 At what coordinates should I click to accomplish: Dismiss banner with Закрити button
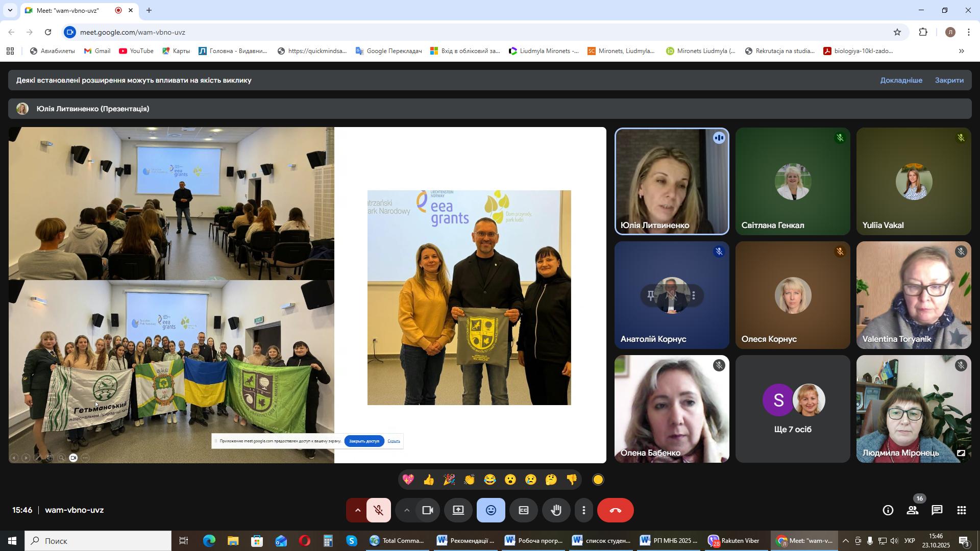click(x=949, y=81)
